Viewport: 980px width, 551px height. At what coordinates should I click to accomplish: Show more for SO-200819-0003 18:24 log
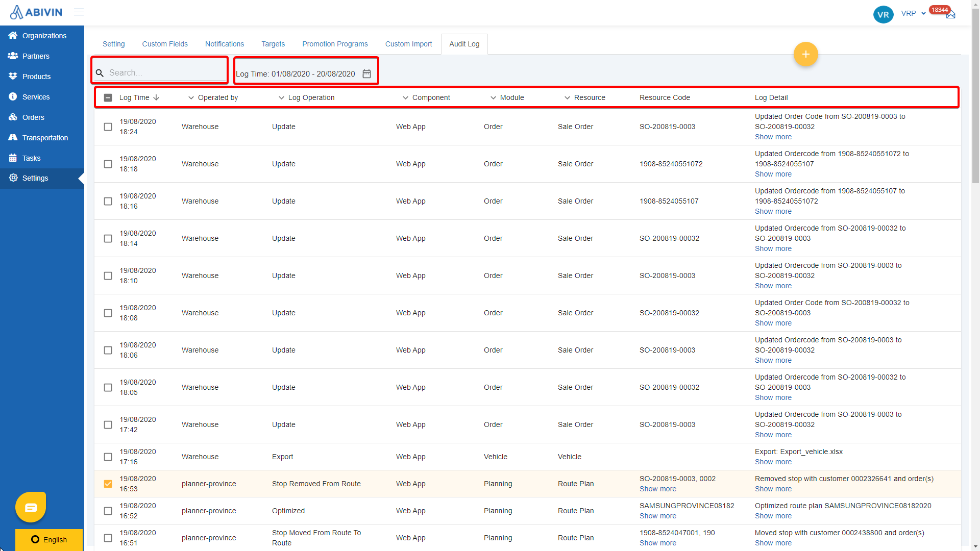pyautogui.click(x=773, y=137)
